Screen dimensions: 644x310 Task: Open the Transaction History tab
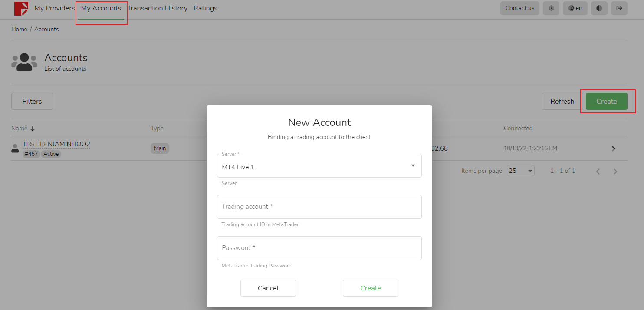tap(157, 8)
